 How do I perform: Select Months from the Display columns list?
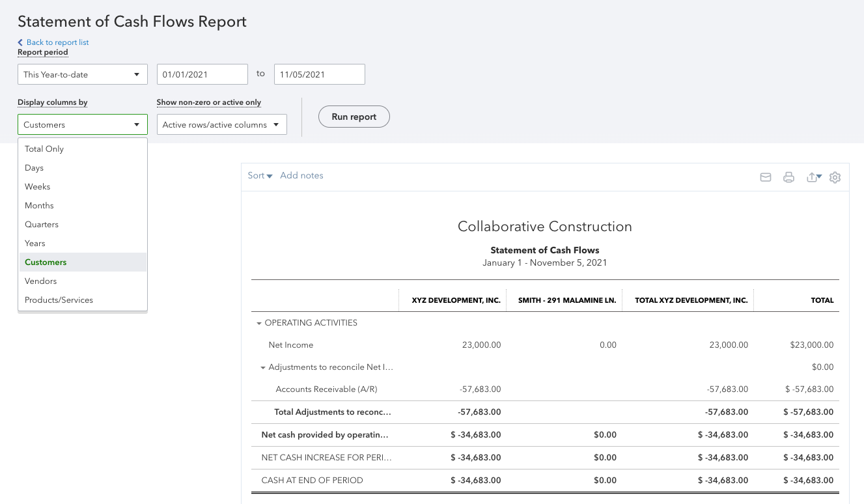(39, 205)
